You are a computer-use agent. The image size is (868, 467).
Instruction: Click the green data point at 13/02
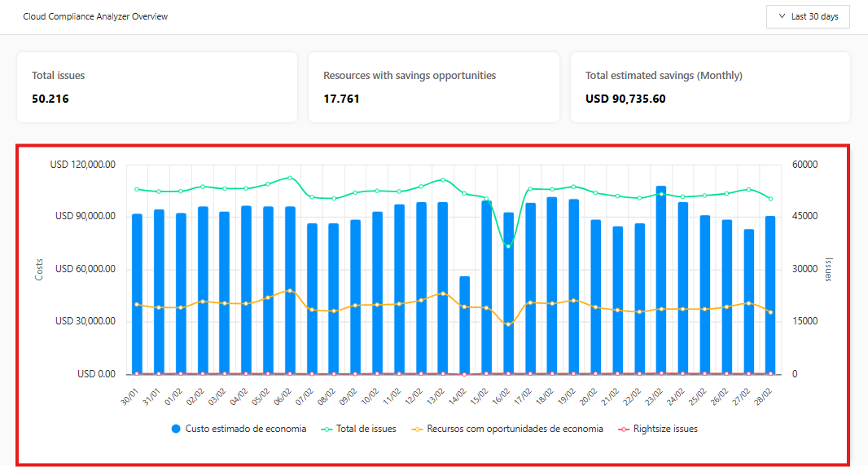tap(443, 179)
